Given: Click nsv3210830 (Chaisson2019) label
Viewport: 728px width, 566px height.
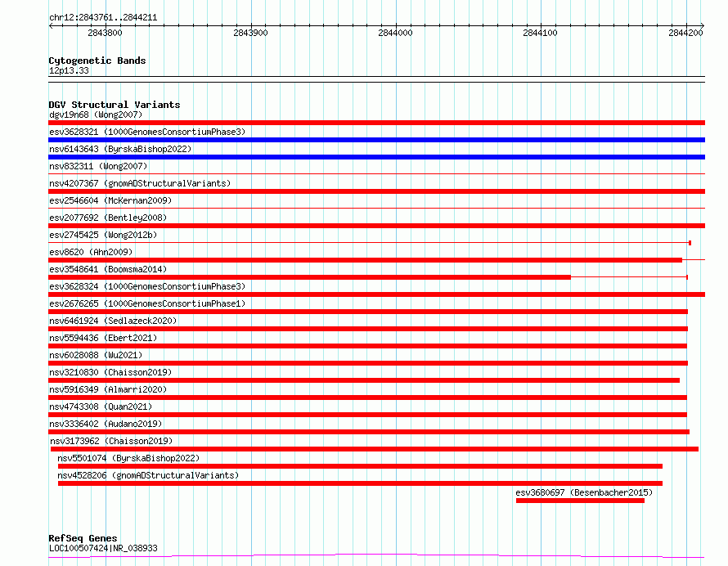Looking at the screenshot, I should (110, 372).
